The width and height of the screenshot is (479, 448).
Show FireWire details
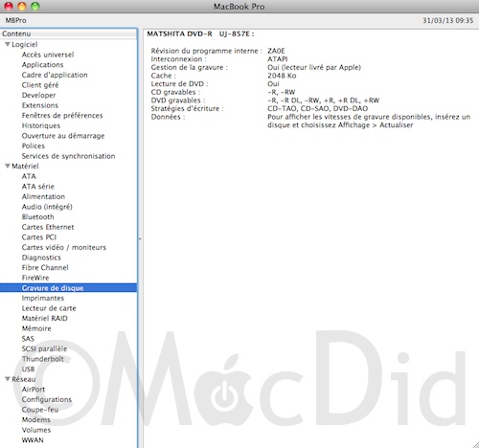[35, 278]
